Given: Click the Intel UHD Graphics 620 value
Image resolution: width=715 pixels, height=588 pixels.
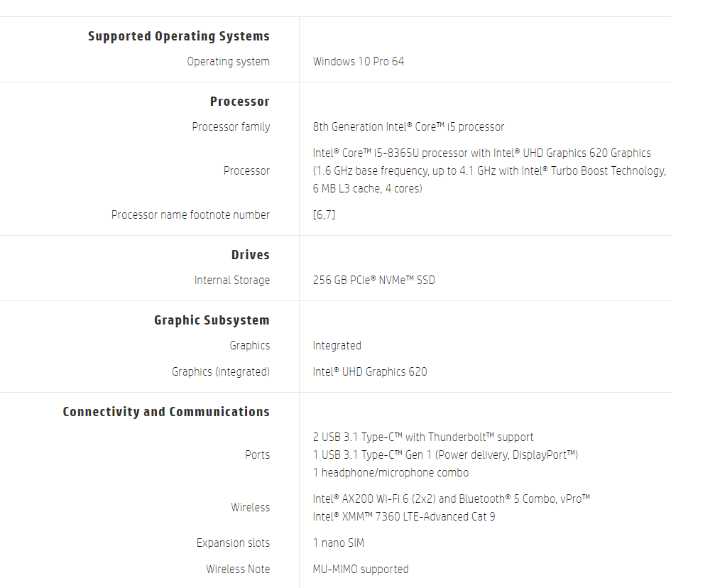Looking at the screenshot, I should tap(369, 372).
